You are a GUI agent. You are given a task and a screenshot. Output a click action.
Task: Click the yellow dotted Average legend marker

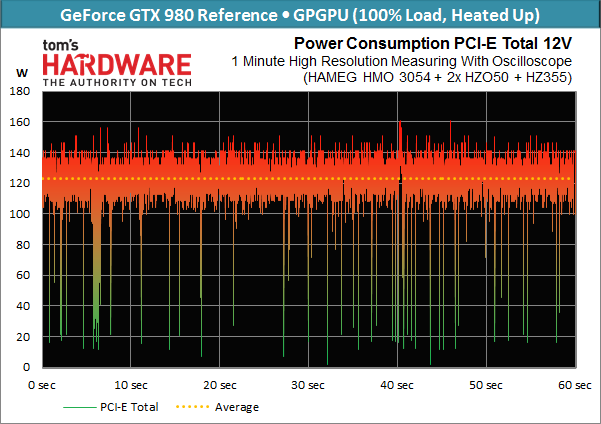click(192, 407)
